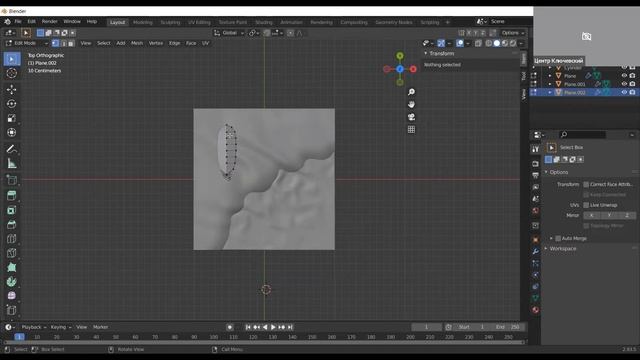Image resolution: width=640 pixels, height=360 pixels.
Task: Play the animation forward
Action: pos(273,327)
